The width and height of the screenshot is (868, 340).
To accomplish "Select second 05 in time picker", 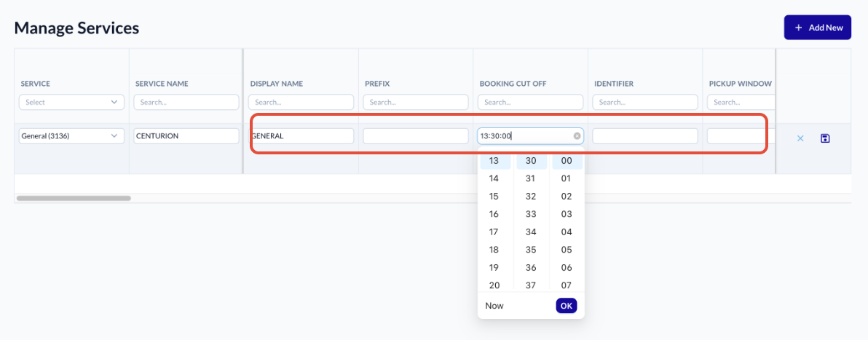I will coord(567,250).
